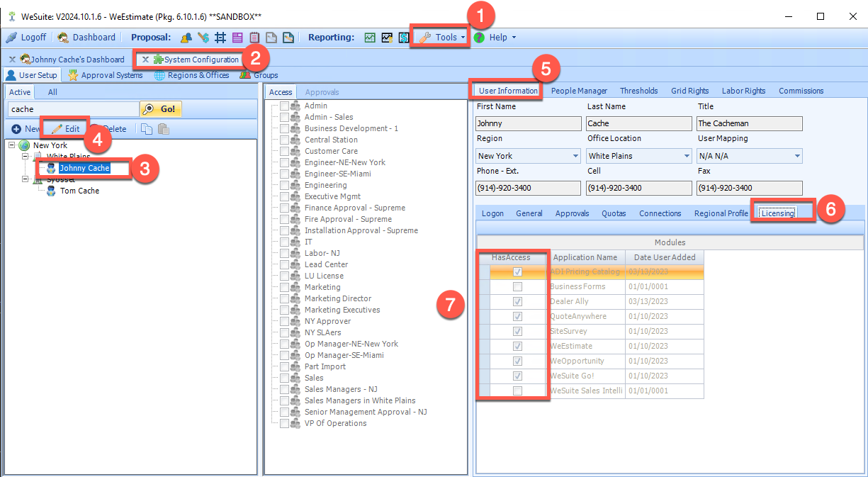
Task: Click the WeSuite app icon in title bar
Action: (11, 16)
